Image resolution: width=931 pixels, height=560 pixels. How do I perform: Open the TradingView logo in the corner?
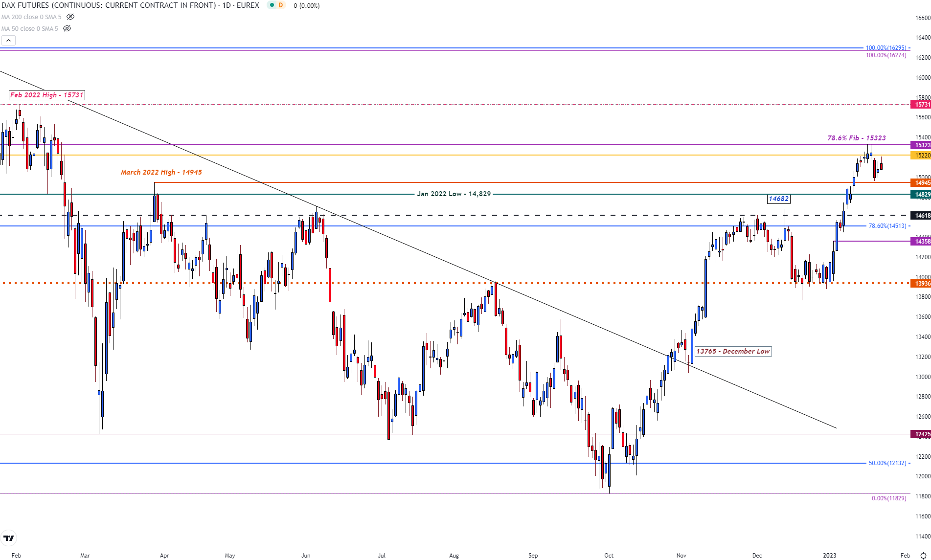(8, 538)
